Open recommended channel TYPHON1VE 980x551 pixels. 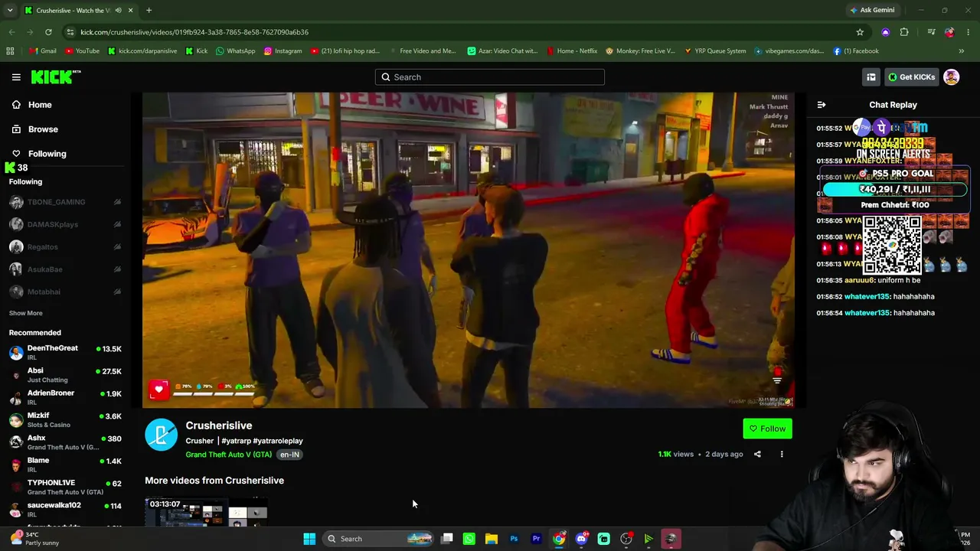(x=65, y=487)
